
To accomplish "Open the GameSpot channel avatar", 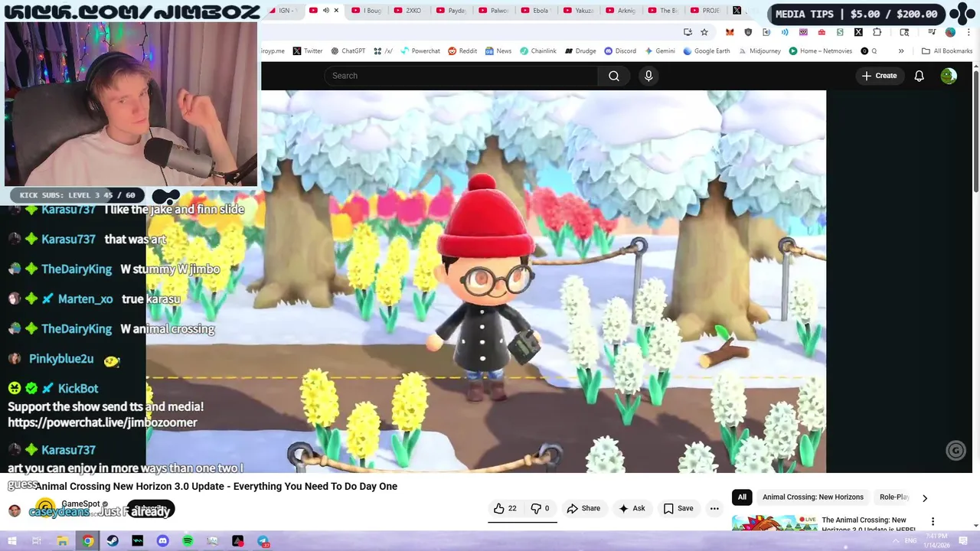I will (x=46, y=507).
